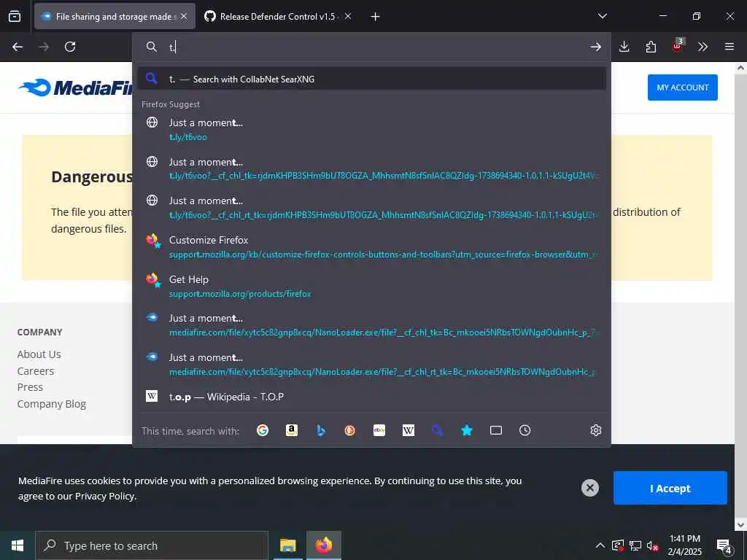Open the Press link
The width and height of the screenshot is (747, 560).
click(30, 387)
